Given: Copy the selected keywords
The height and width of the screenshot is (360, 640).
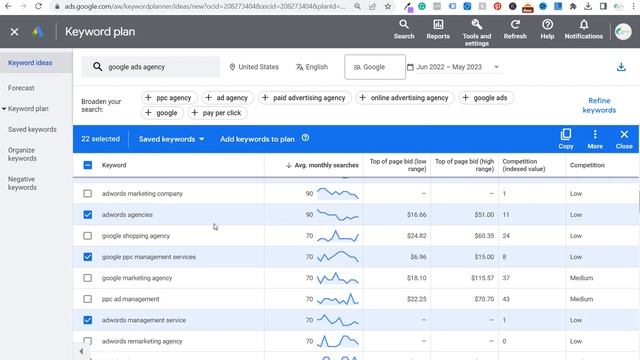Looking at the screenshot, I should coord(566,139).
